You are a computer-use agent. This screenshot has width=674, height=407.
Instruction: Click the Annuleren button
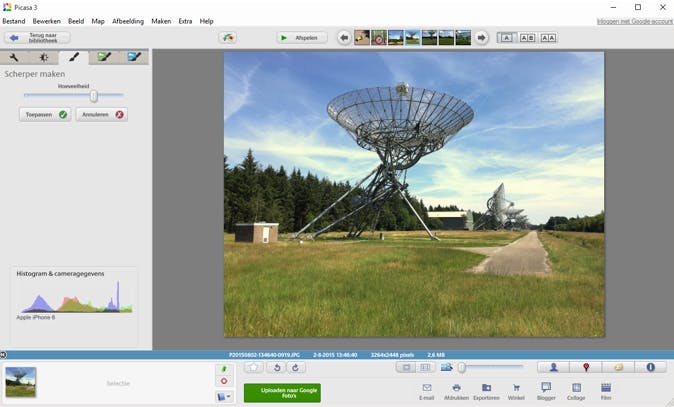[x=102, y=115]
